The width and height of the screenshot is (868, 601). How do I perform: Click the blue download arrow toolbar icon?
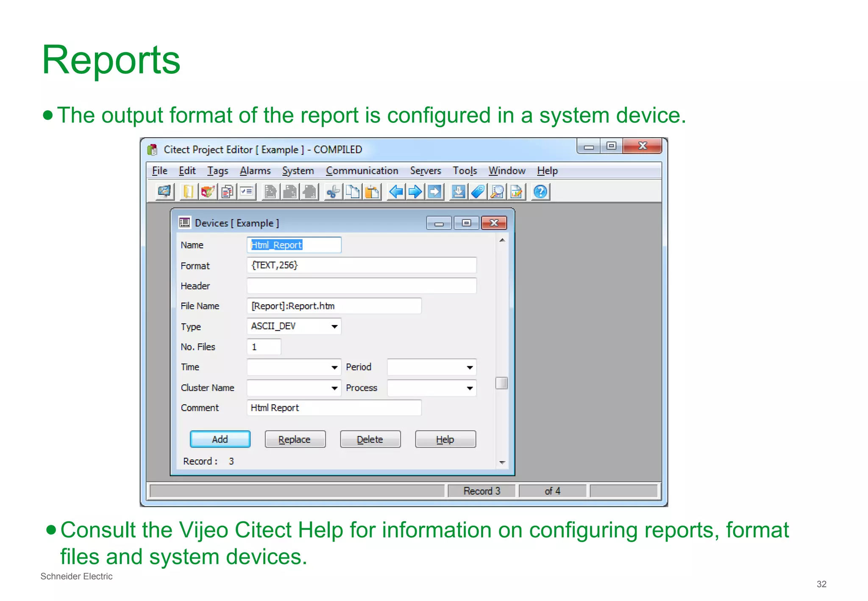(458, 192)
